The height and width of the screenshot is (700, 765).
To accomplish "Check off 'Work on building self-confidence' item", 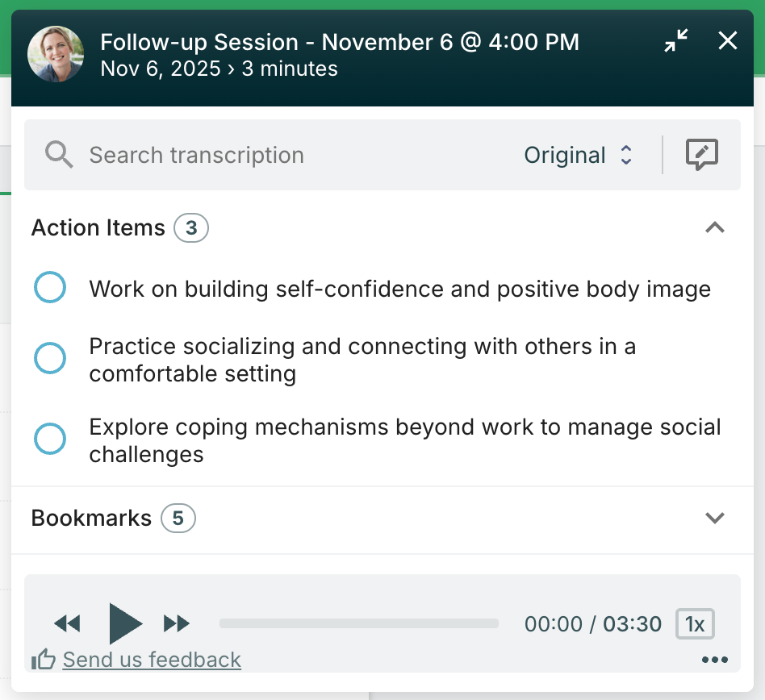I will 50,288.
